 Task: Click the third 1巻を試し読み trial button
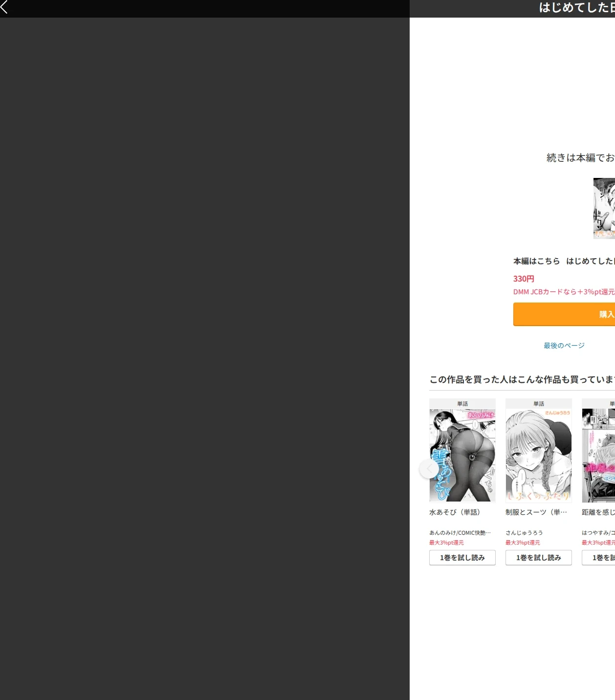[x=598, y=558]
